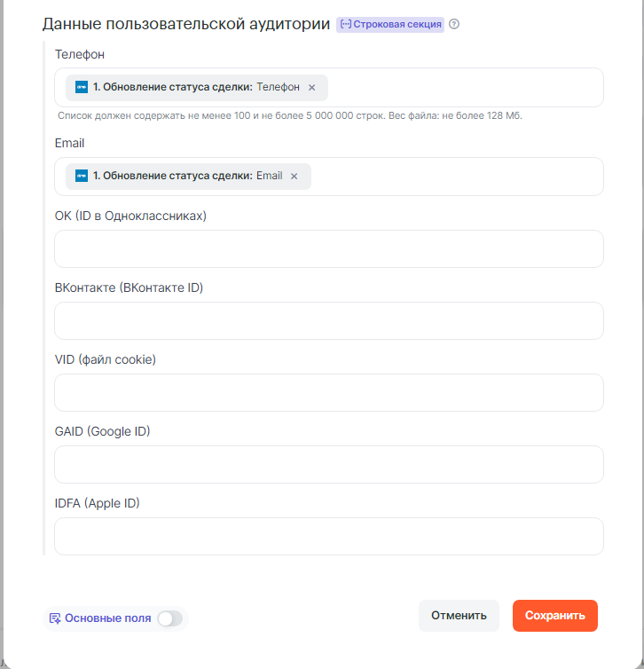Screen dimensions: 644x669
Task: Select the Телефон mapped value chip text
Action: pyautogui.click(x=195, y=88)
